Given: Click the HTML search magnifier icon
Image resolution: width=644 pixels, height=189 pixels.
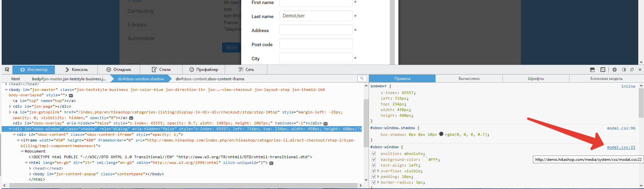Looking at the screenshot, I should click(362, 78).
